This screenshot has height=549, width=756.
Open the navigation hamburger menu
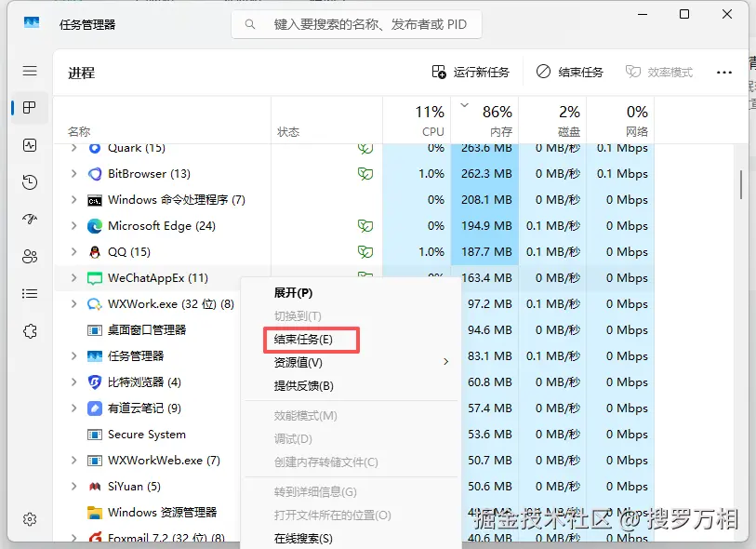click(30, 71)
